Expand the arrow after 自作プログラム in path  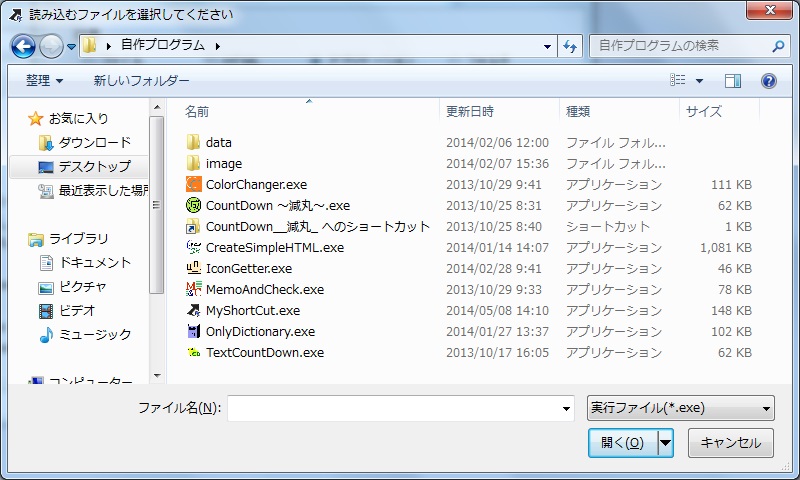218,46
